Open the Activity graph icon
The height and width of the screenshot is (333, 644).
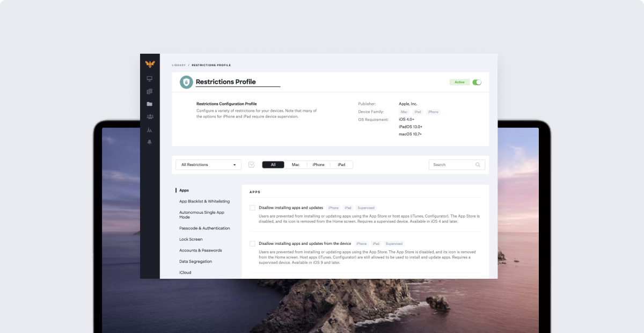(x=150, y=129)
